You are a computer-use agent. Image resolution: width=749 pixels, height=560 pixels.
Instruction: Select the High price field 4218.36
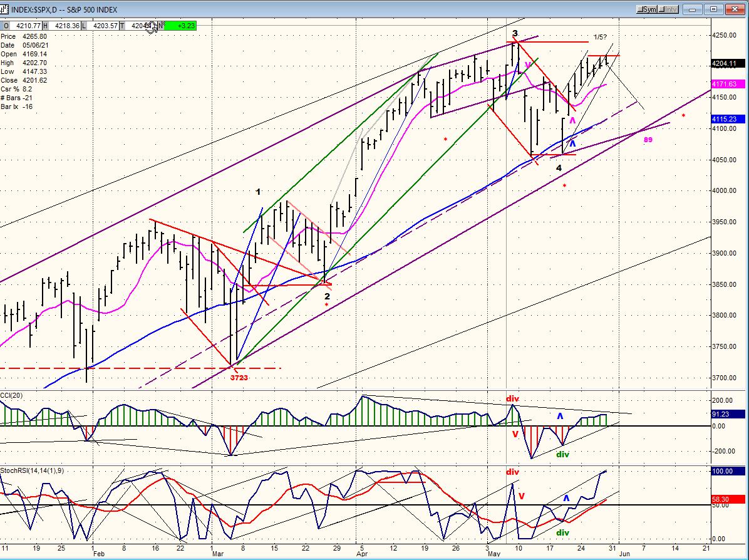pyautogui.click(x=65, y=26)
